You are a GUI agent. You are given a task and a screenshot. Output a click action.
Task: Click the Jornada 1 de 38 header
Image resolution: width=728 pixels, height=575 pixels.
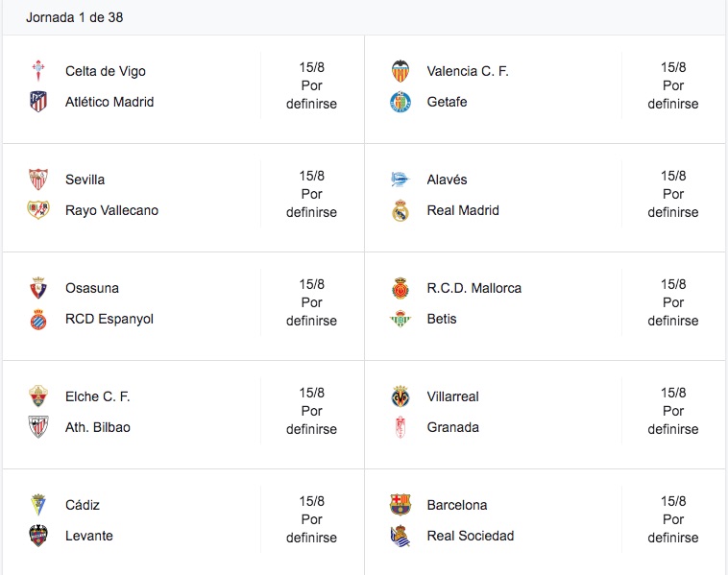coord(74,17)
